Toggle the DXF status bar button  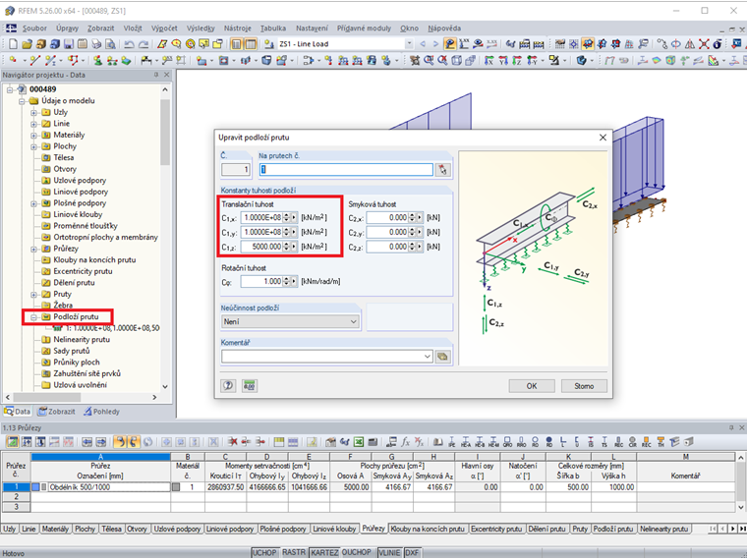pos(412,552)
